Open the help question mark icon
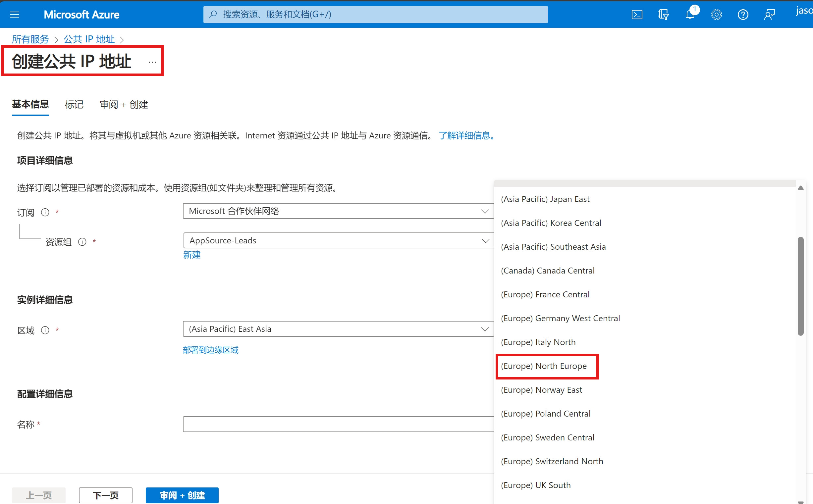The width and height of the screenshot is (813, 504). pos(743,15)
